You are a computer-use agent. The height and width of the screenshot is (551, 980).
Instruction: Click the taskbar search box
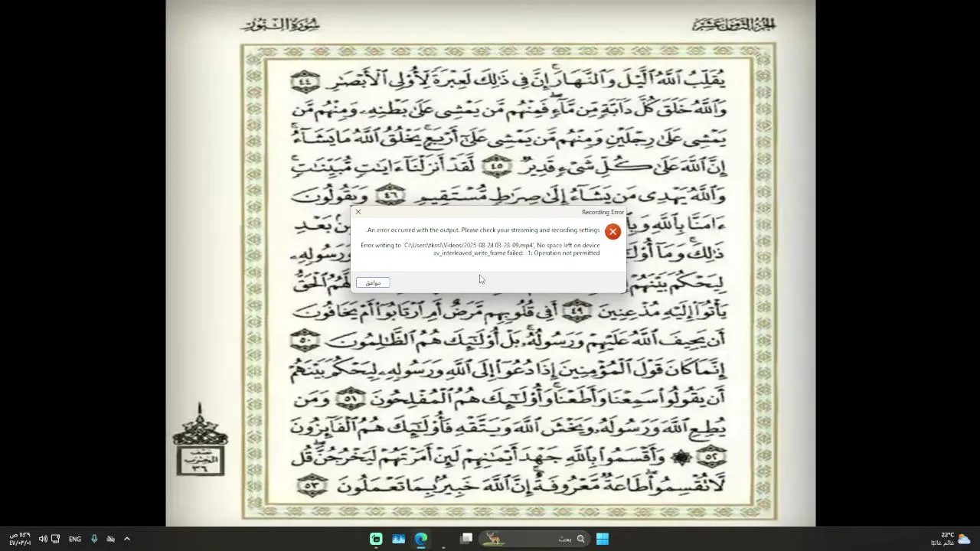pyautogui.click(x=534, y=539)
